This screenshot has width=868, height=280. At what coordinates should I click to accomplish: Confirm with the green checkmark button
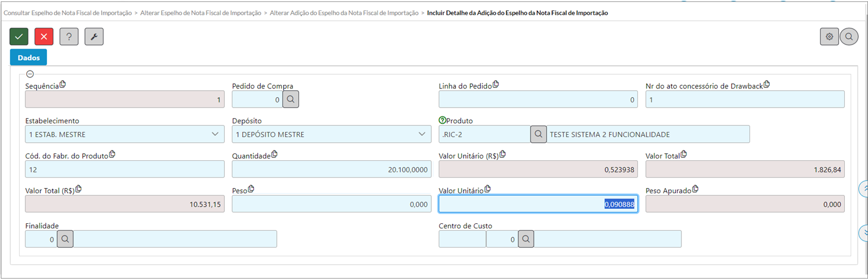coord(19,36)
